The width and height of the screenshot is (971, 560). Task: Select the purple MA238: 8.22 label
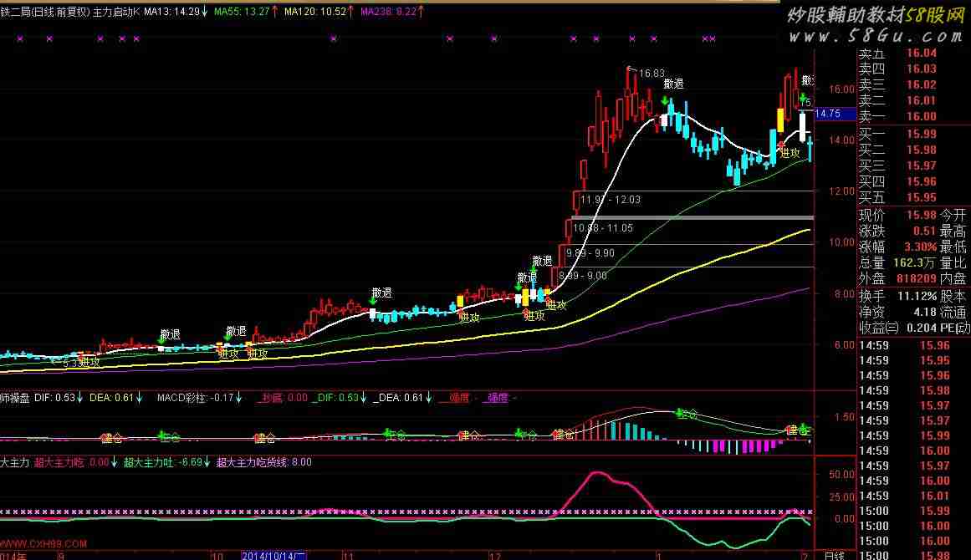[x=392, y=11]
